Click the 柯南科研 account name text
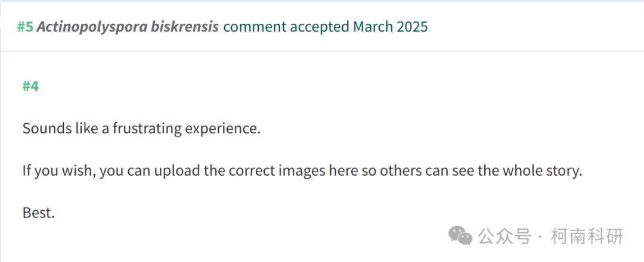644x262 pixels. [587, 236]
